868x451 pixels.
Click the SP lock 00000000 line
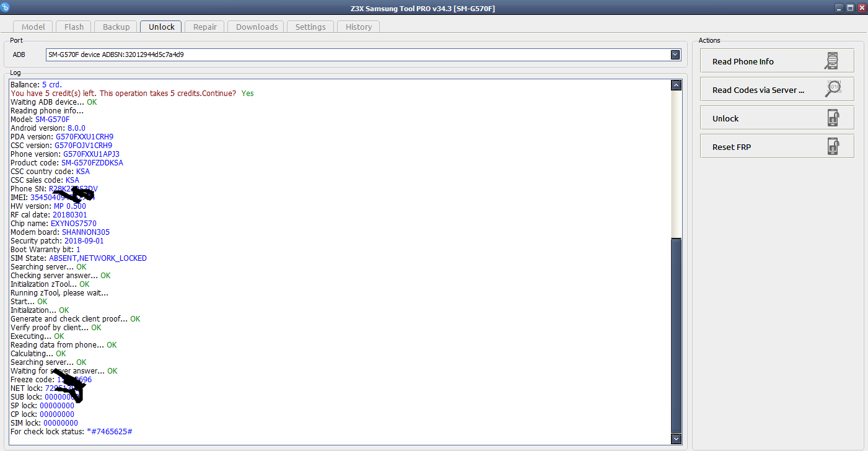coord(42,406)
